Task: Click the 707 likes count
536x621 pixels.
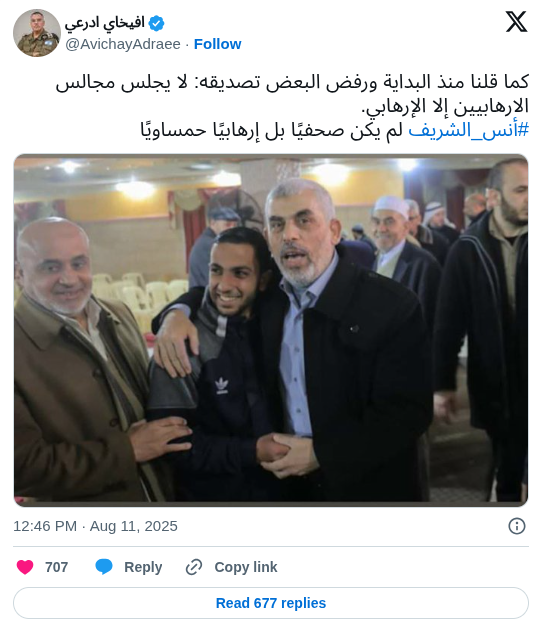Action: point(57,567)
